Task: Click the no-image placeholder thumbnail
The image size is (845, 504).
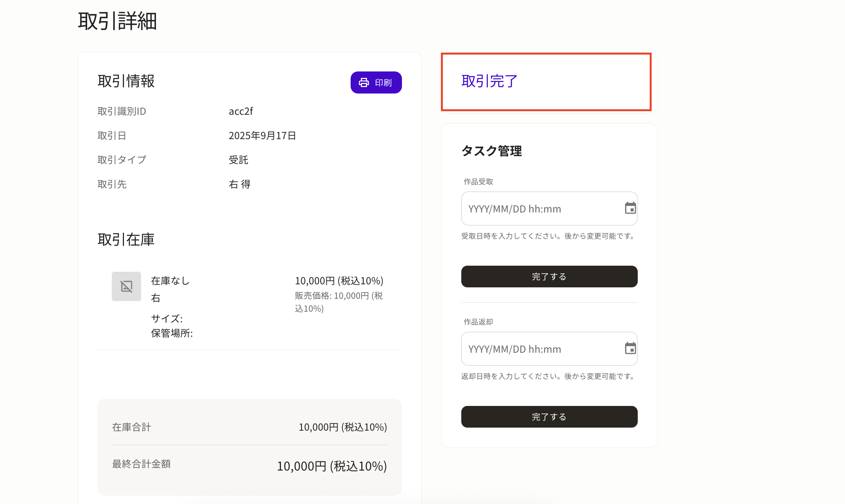Action: pyautogui.click(x=126, y=286)
